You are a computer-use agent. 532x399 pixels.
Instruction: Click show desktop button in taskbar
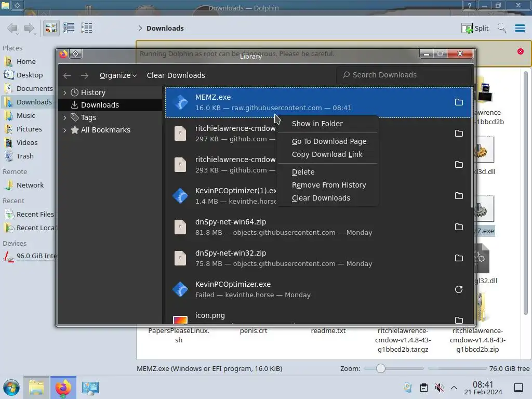coord(518,388)
